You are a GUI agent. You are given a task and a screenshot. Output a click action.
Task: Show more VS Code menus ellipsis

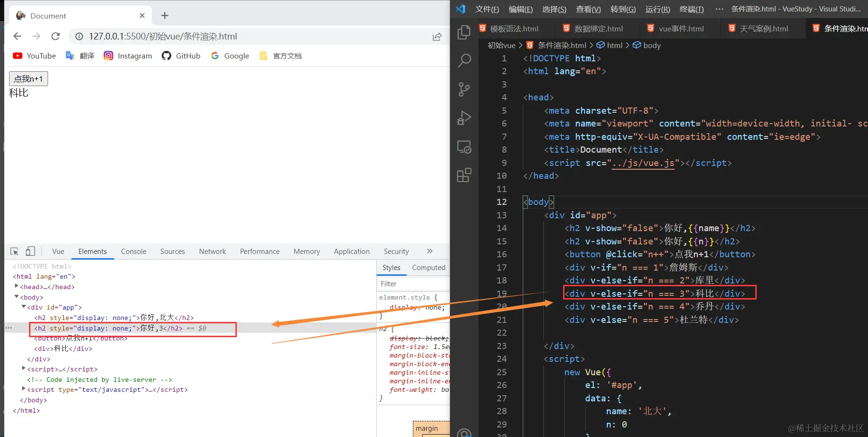click(719, 9)
